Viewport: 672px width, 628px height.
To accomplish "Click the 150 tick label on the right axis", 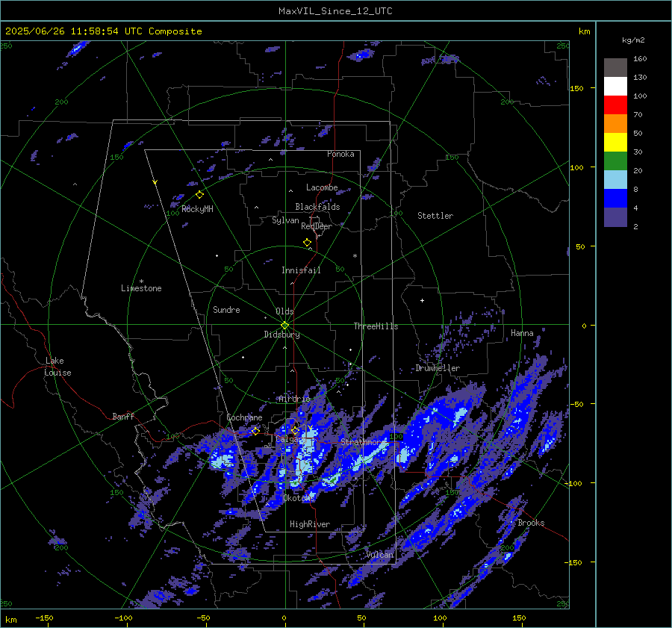I will point(576,88).
